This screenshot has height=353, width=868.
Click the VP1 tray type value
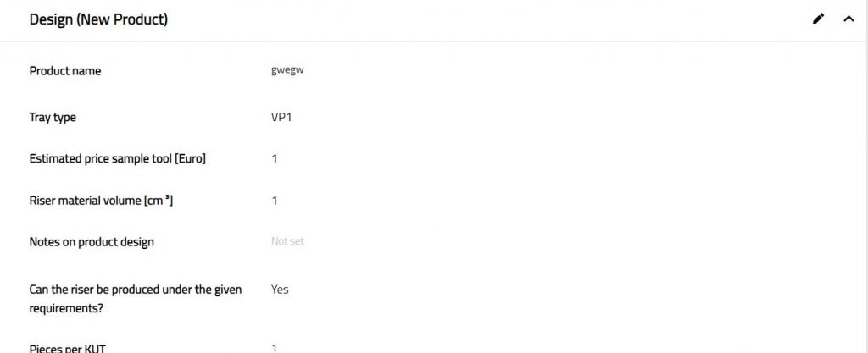281,118
